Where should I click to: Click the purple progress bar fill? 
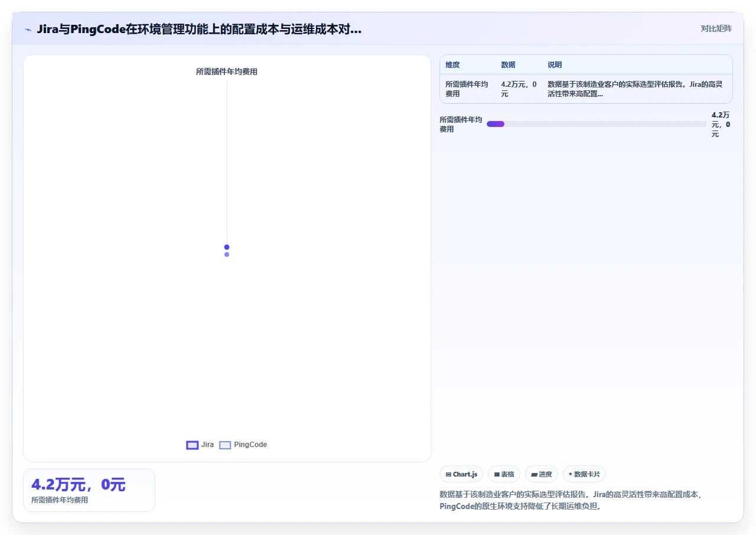(496, 124)
